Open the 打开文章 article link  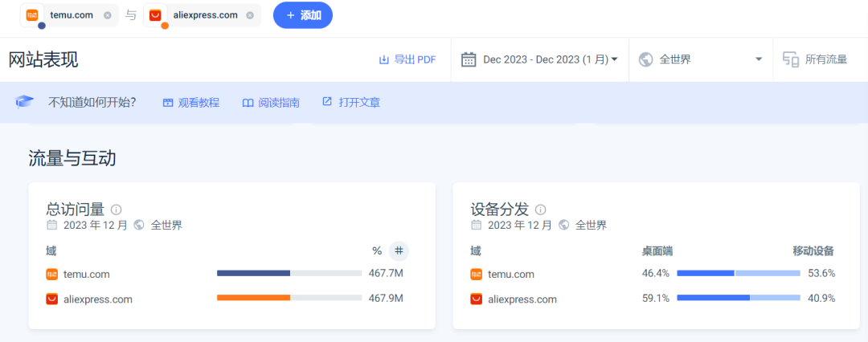(351, 103)
